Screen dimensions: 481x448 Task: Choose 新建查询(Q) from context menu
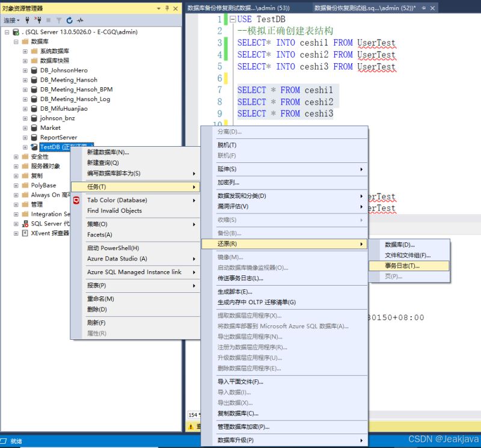pyautogui.click(x=135, y=162)
